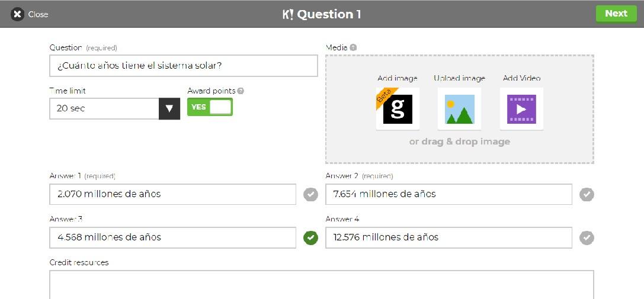Open the Time limit dropdown arrow
The width and height of the screenshot is (644, 299).
click(x=169, y=109)
